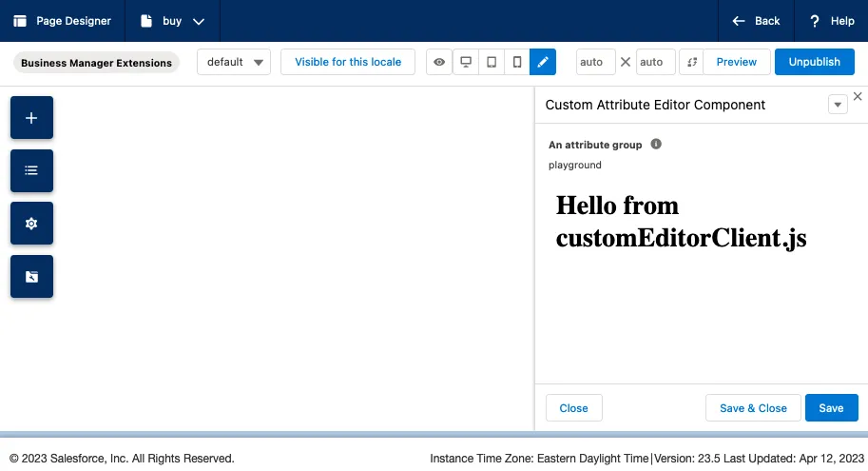Click the viewport width auto field
The height and width of the screenshot is (471, 868).
click(595, 62)
